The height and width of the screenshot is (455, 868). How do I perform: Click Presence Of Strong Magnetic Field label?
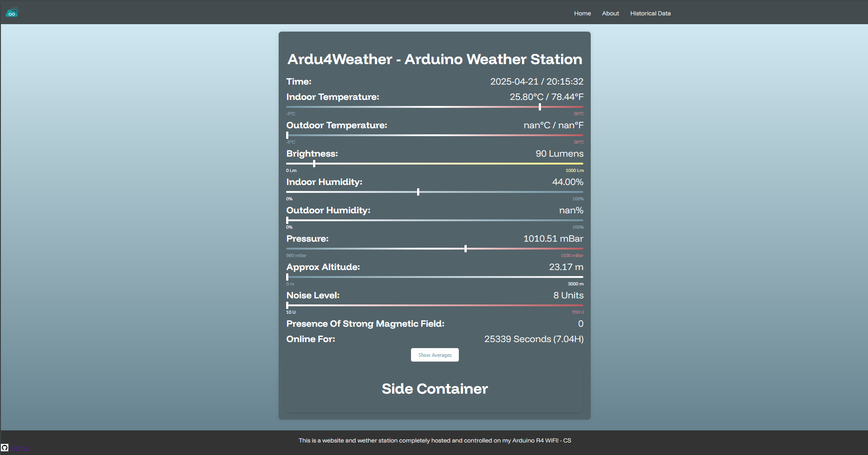click(365, 323)
